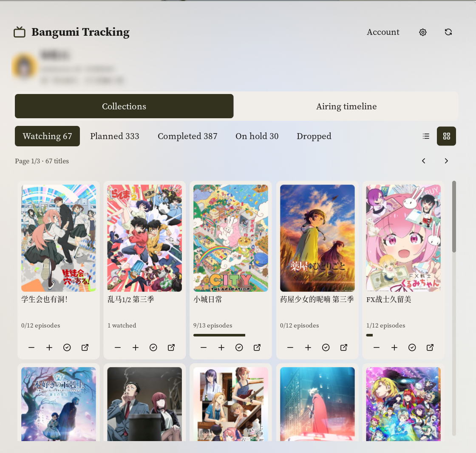This screenshot has height=453, width=476.
Task: Show On hold 30 collection
Action: (257, 136)
